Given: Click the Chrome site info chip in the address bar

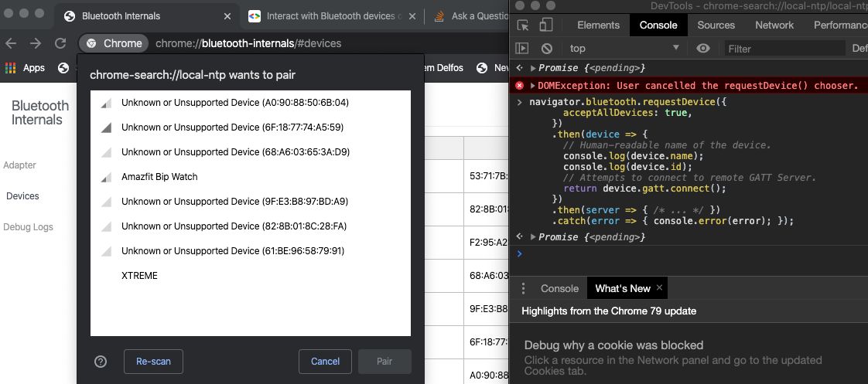Looking at the screenshot, I should point(114,43).
